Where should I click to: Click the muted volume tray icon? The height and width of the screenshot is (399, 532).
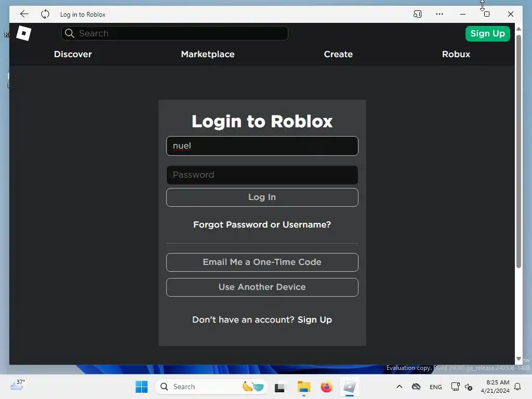click(469, 387)
